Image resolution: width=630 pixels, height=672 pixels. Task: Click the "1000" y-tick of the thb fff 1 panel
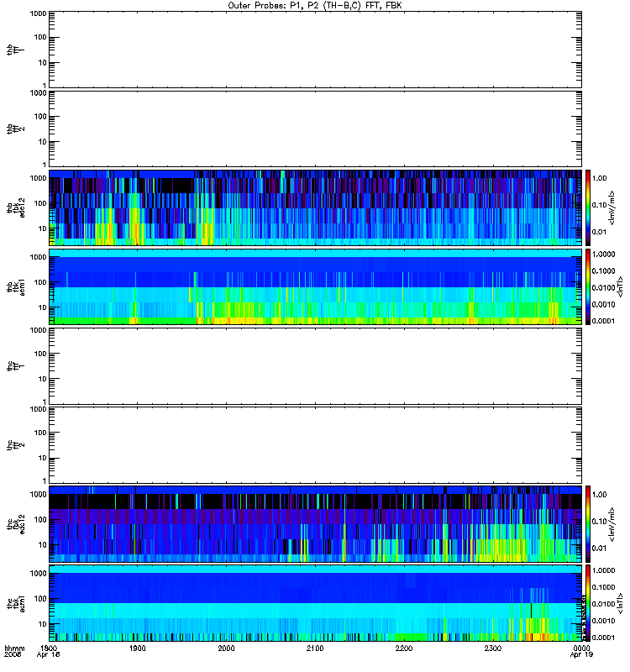tap(39, 13)
